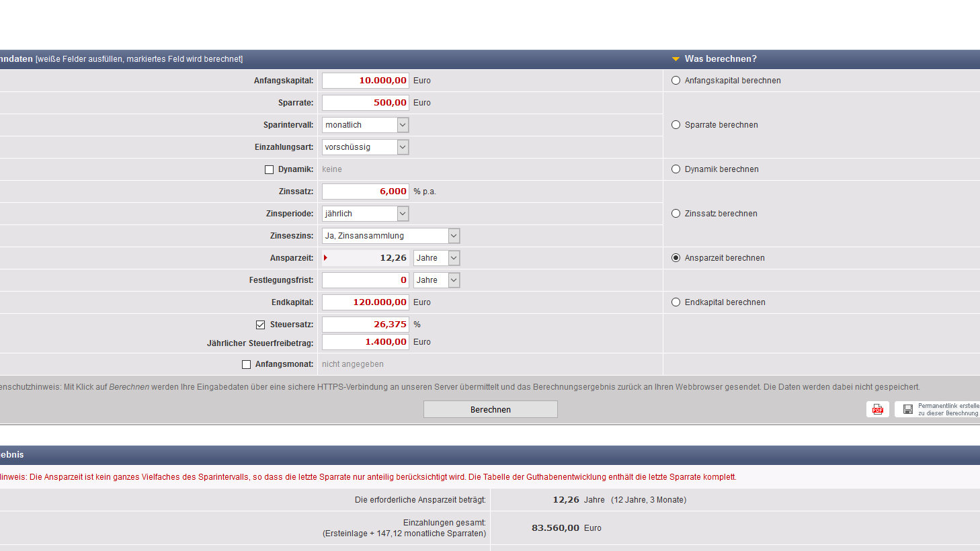This screenshot has width=980, height=551.
Task: Create permanent link with the floppy disk button
Action: (937, 409)
